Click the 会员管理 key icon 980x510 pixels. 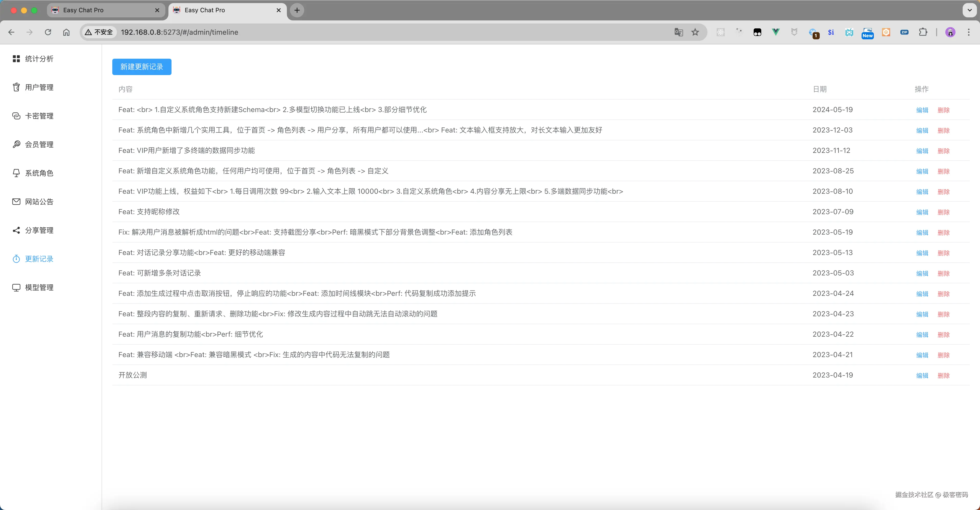(16, 144)
